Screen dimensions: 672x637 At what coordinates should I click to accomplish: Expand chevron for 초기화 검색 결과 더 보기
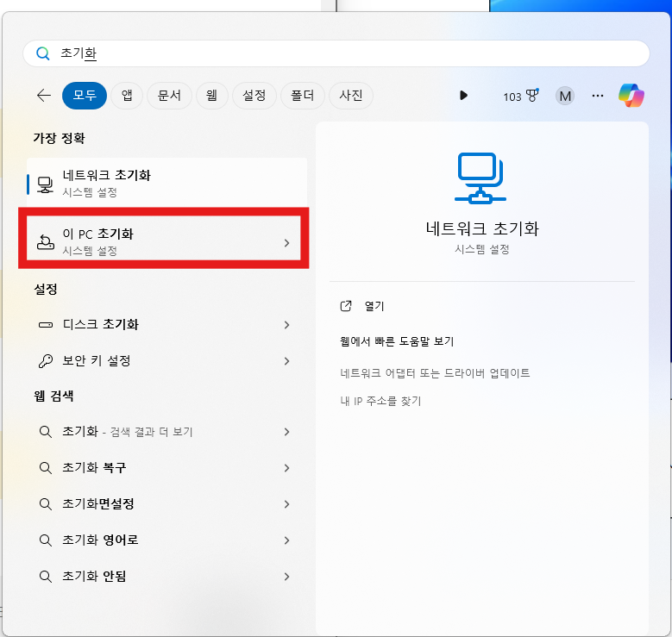(x=286, y=432)
